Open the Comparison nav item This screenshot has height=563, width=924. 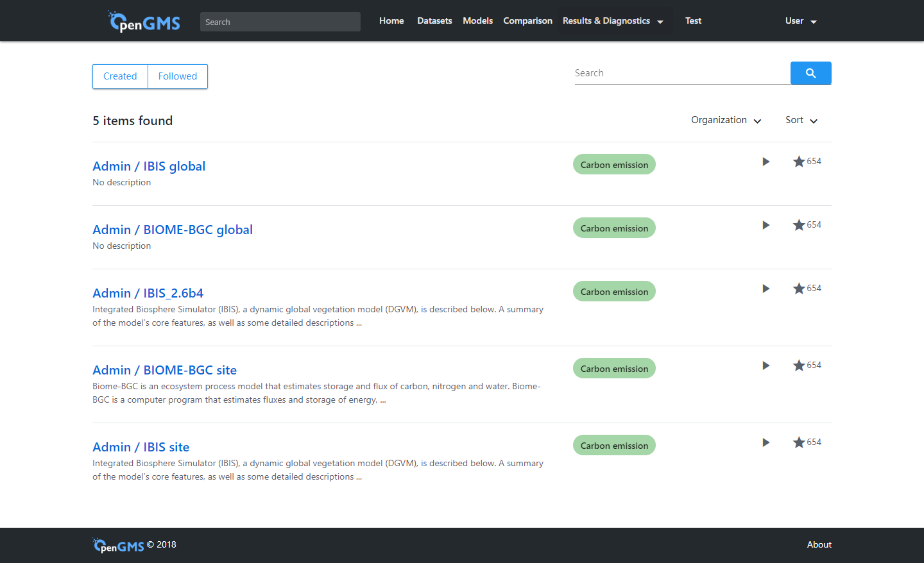tap(527, 21)
